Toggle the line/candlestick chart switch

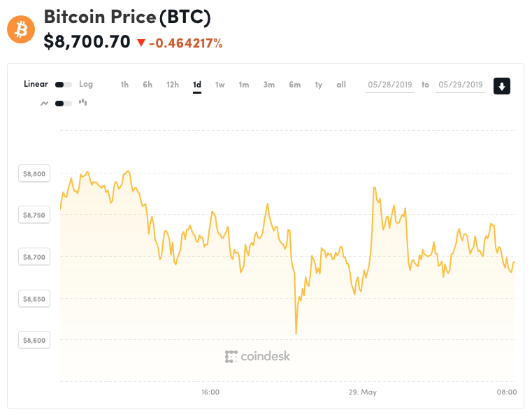[x=63, y=103]
